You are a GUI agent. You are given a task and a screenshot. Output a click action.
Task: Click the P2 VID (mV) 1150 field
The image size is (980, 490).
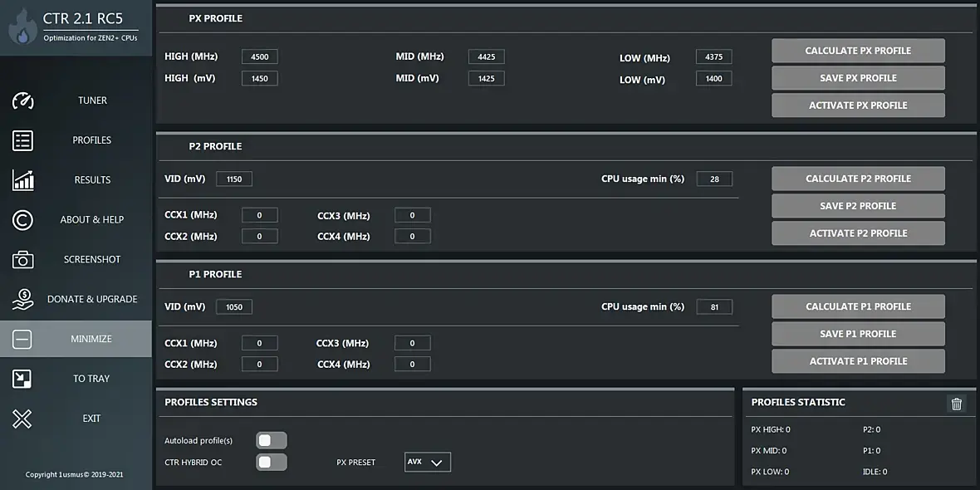(x=234, y=179)
